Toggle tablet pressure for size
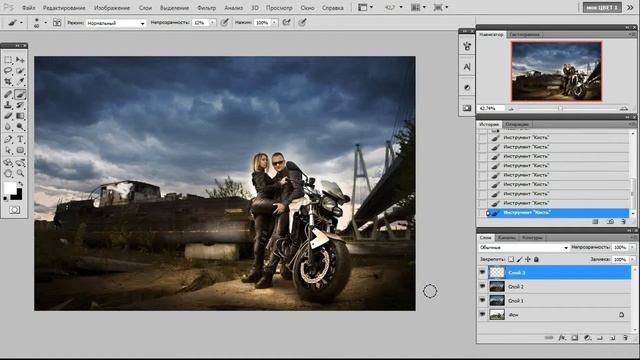Viewport: 640px width, 360px height. tap(302, 23)
